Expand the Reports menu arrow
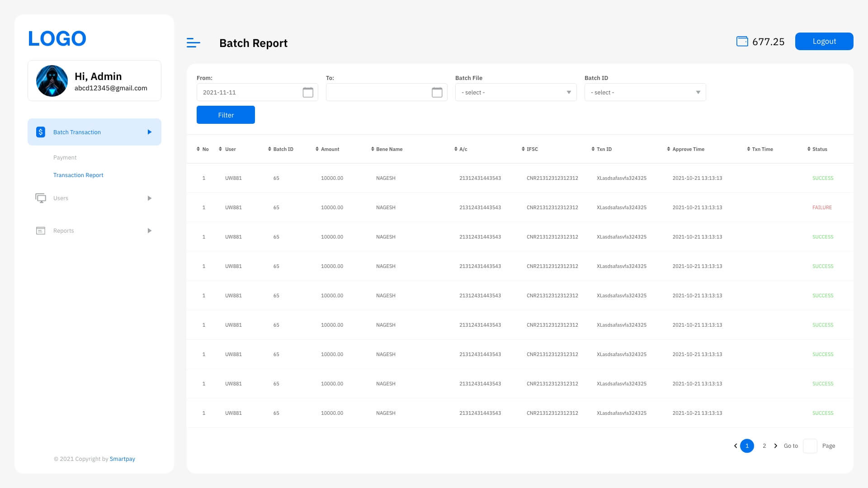Image resolution: width=868 pixels, height=488 pixels. (x=150, y=231)
